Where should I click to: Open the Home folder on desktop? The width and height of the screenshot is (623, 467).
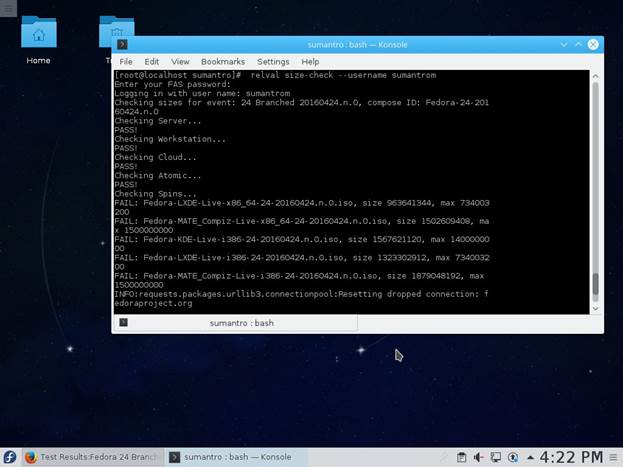tap(39, 40)
